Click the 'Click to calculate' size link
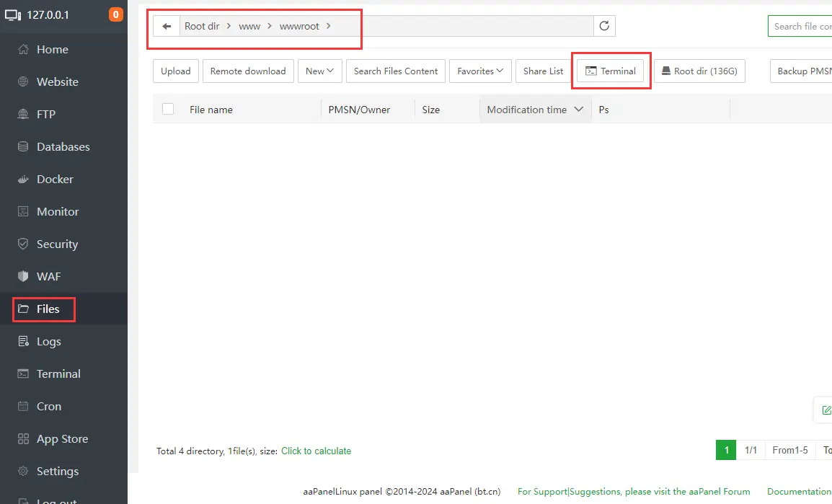This screenshot has height=504, width=832. (316, 451)
